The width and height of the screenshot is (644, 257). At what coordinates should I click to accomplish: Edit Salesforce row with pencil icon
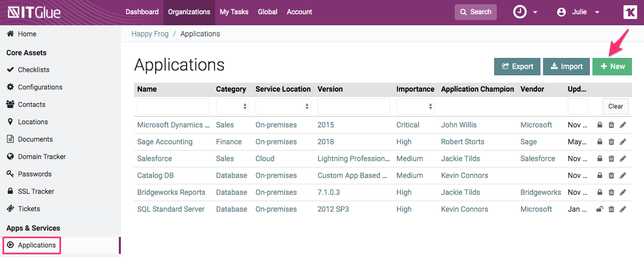[623, 159]
